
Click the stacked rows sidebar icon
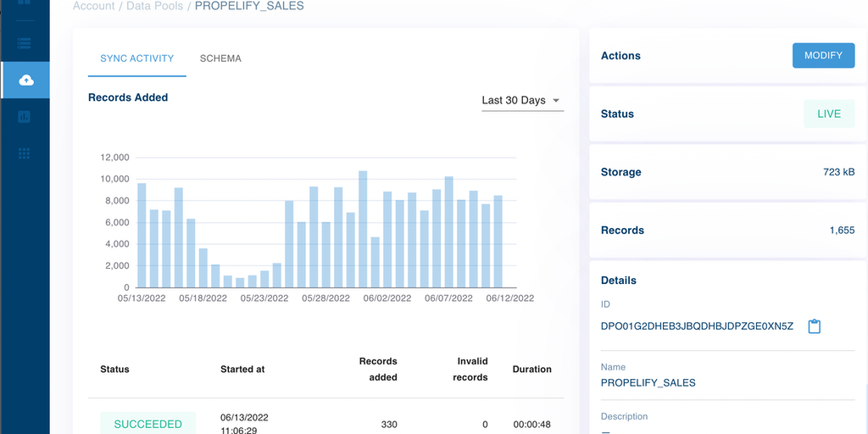[25, 42]
